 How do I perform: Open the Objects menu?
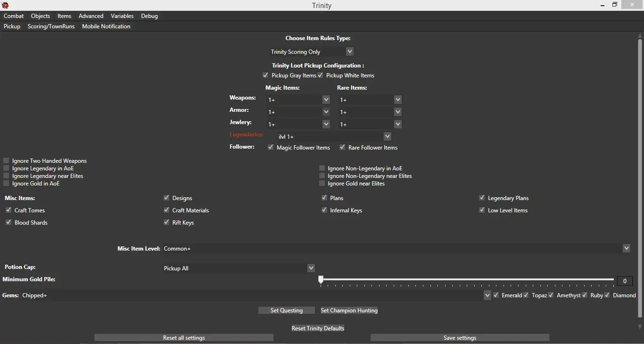(41, 16)
